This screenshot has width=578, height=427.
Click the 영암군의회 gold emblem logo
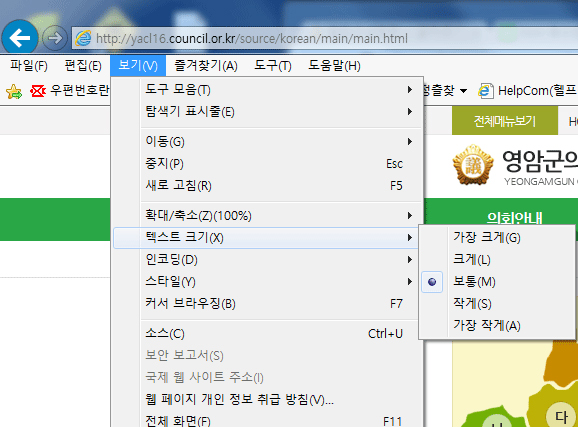[x=473, y=165]
